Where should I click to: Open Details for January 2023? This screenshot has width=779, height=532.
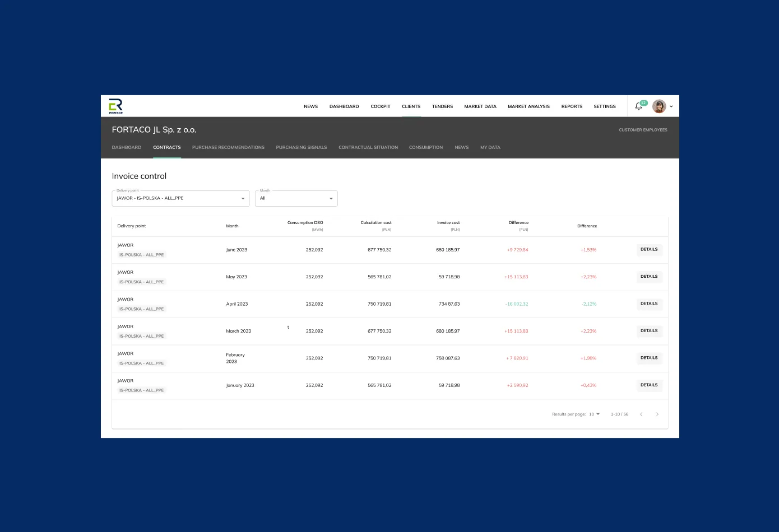coord(649,385)
